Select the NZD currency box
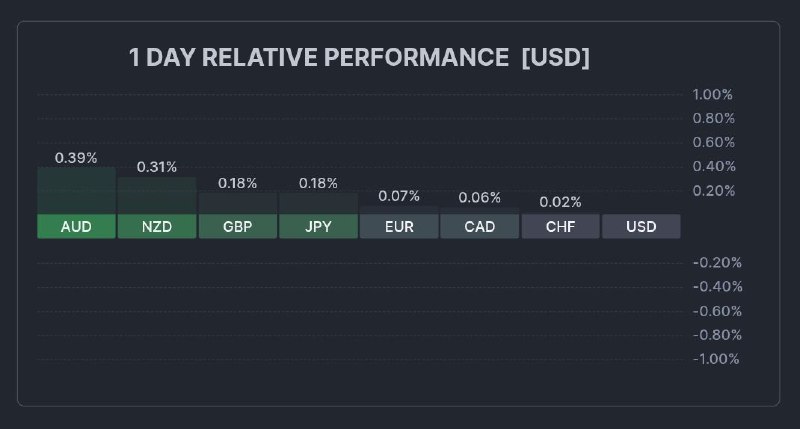The width and height of the screenshot is (800, 429). (157, 227)
